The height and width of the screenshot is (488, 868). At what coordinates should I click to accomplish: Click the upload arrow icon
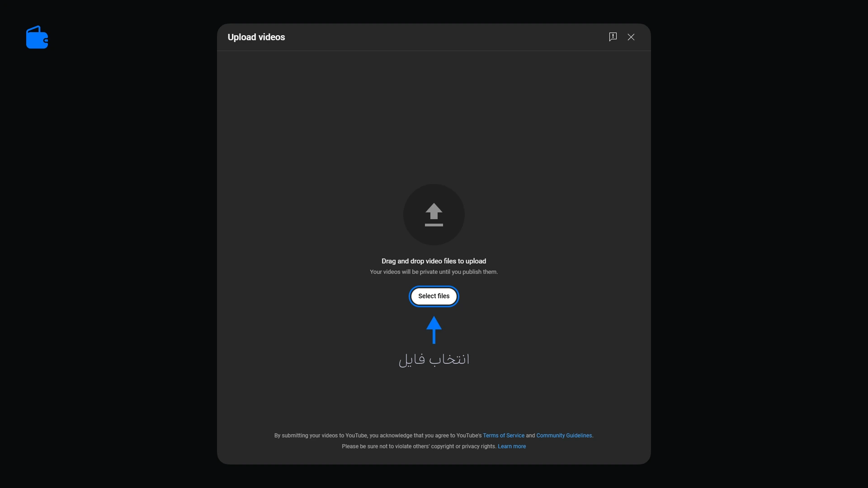[x=434, y=215]
